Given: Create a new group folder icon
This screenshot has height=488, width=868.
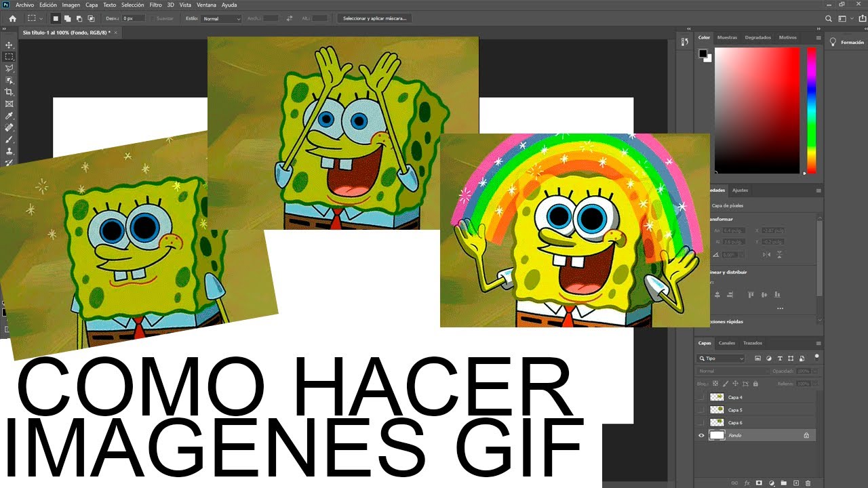Looking at the screenshot, I should [784, 483].
